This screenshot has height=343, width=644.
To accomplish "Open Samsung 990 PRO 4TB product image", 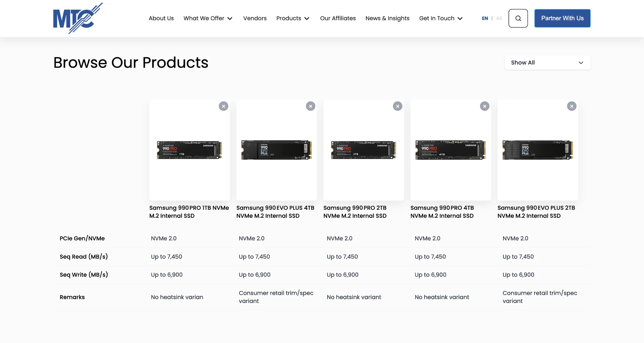I will point(451,150).
